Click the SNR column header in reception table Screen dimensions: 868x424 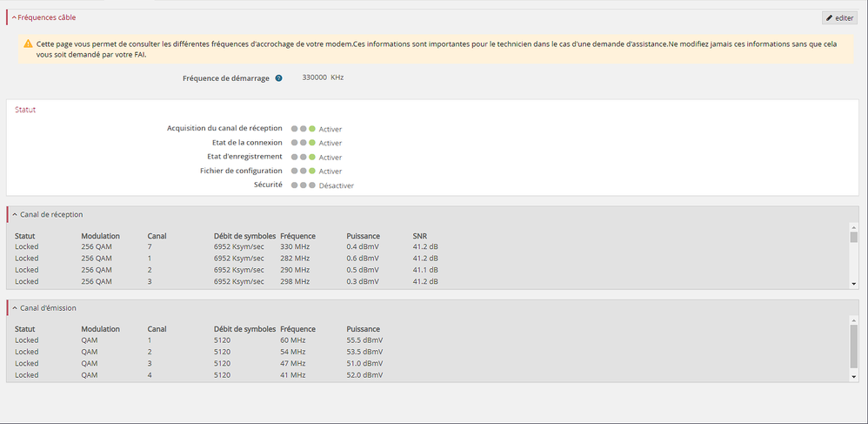(419, 236)
